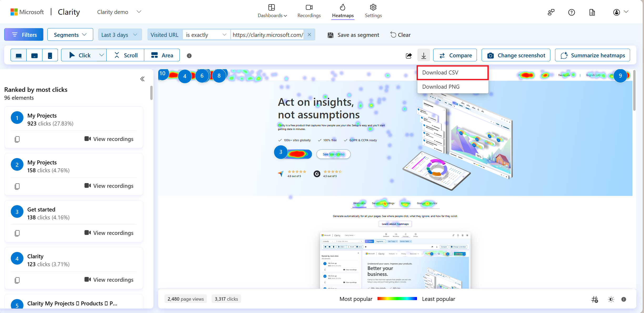
Task: Open the documentation page icon
Action: tap(592, 12)
